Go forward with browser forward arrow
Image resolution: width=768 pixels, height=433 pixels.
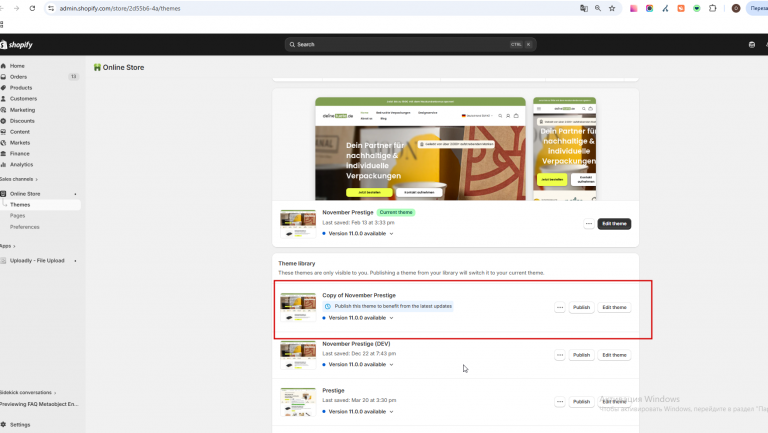coord(16,8)
